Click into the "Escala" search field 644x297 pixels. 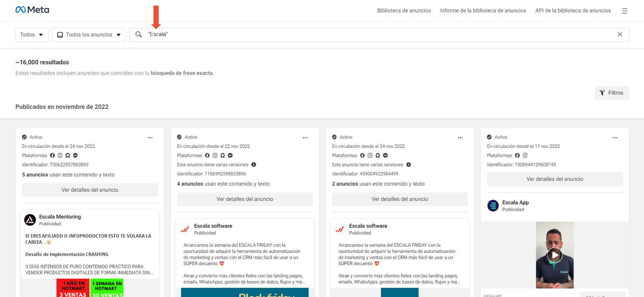tap(379, 35)
